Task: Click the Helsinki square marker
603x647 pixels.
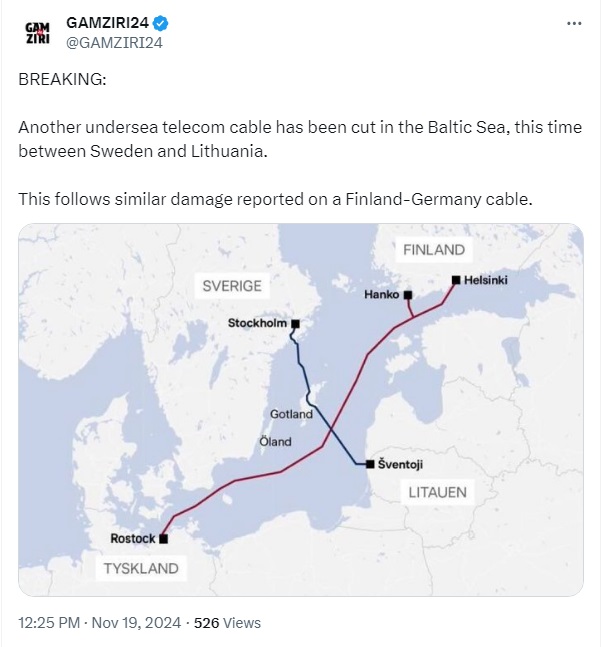Action: pyautogui.click(x=456, y=280)
